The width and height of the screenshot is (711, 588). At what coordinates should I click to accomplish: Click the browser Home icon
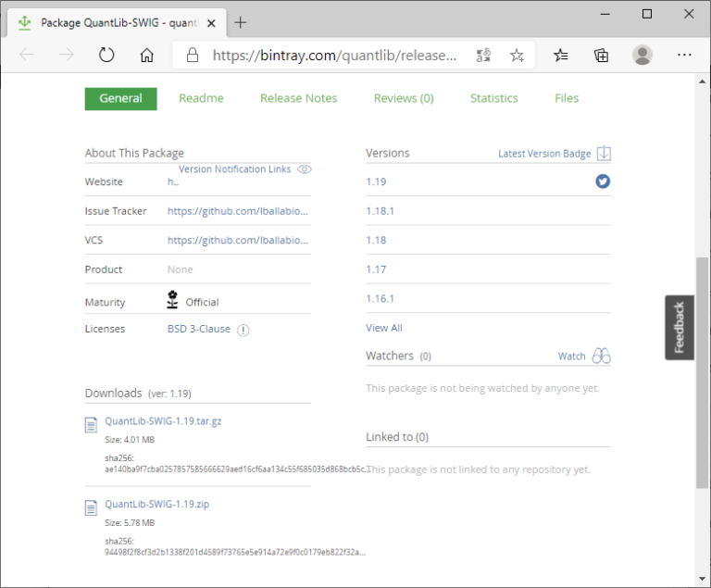pos(146,56)
